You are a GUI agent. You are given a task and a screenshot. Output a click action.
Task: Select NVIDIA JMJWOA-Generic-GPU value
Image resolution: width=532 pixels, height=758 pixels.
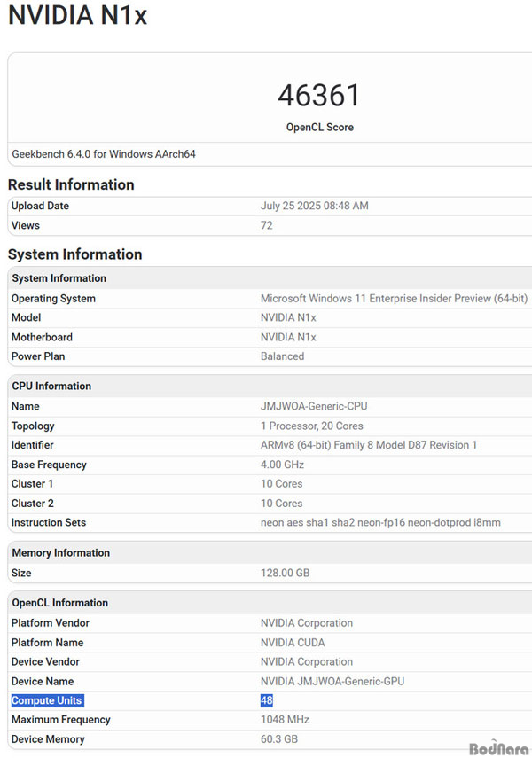coord(332,681)
